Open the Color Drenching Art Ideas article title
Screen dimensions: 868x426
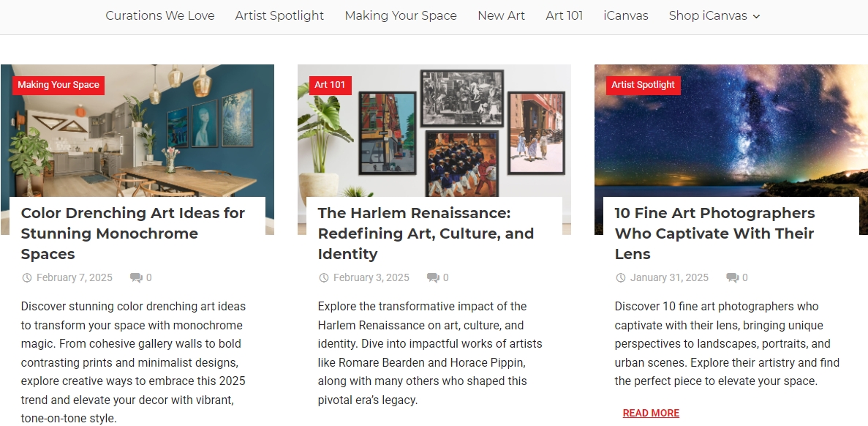point(133,233)
